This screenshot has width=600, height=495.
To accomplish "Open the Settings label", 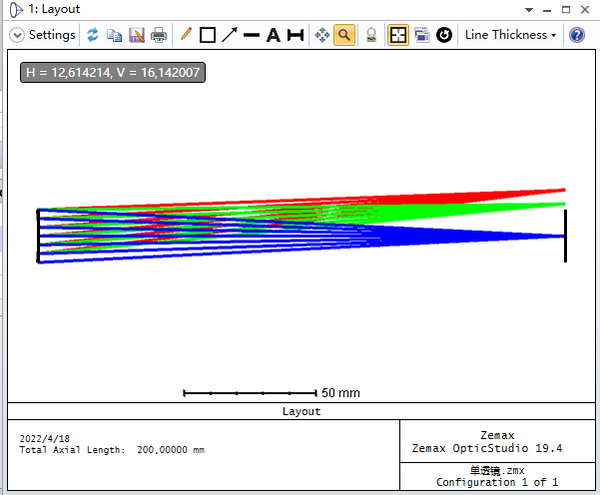I will pos(52,35).
